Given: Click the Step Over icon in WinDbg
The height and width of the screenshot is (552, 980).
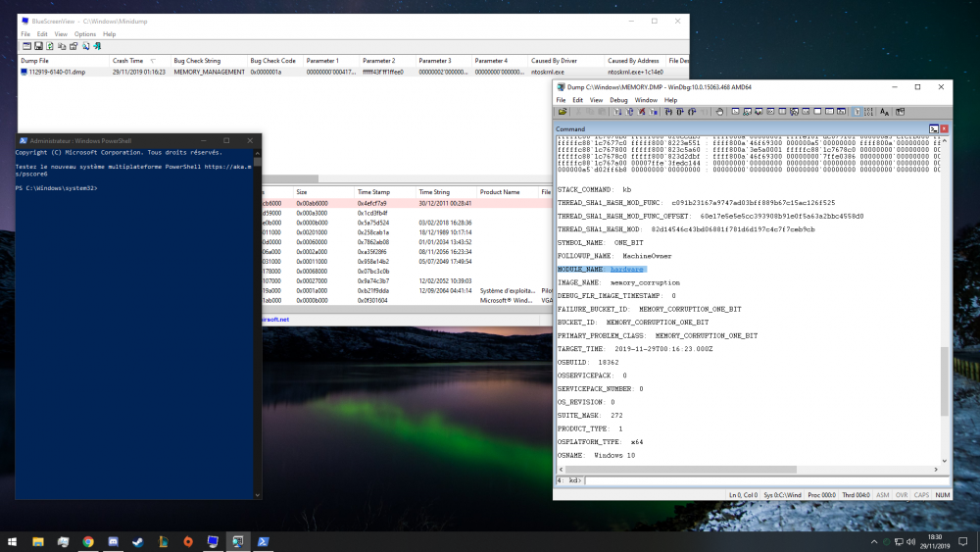Looking at the screenshot, I should (680, 112).
